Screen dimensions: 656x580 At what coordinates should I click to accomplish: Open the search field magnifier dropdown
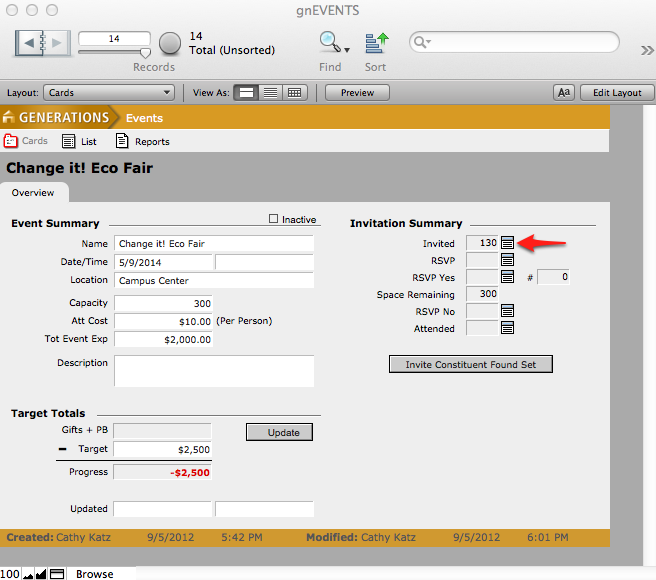[422, 42]
